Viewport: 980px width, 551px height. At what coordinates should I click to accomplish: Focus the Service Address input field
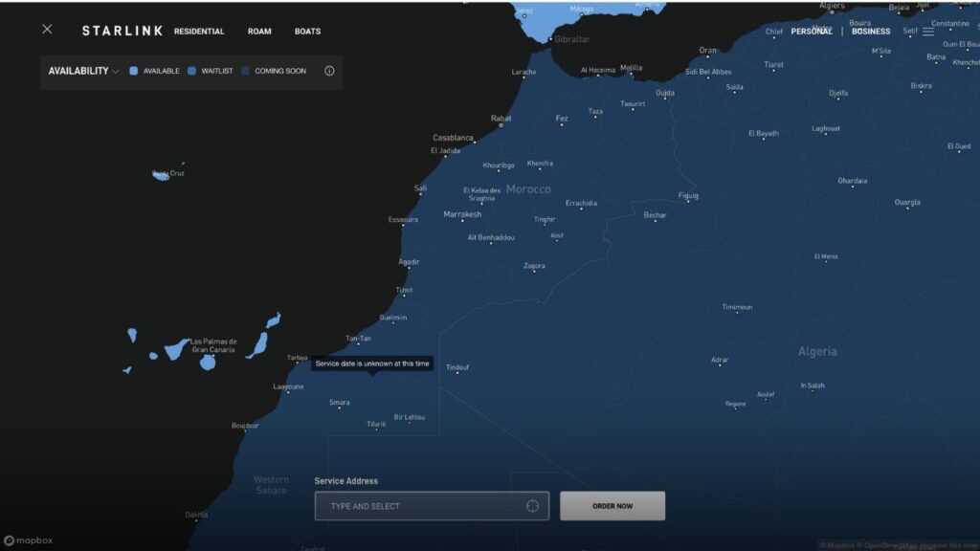click(x=432, y=506)
